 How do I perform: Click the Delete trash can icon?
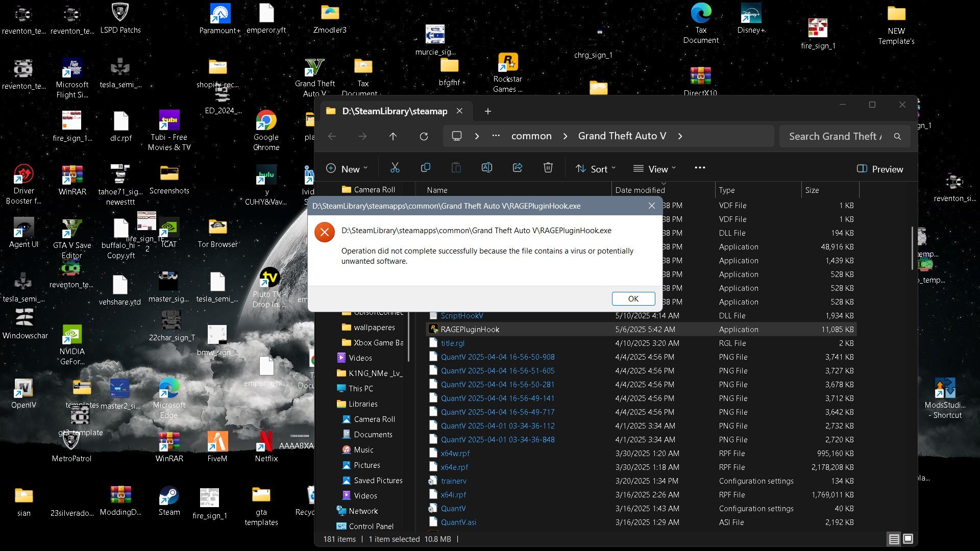(548, 168)
